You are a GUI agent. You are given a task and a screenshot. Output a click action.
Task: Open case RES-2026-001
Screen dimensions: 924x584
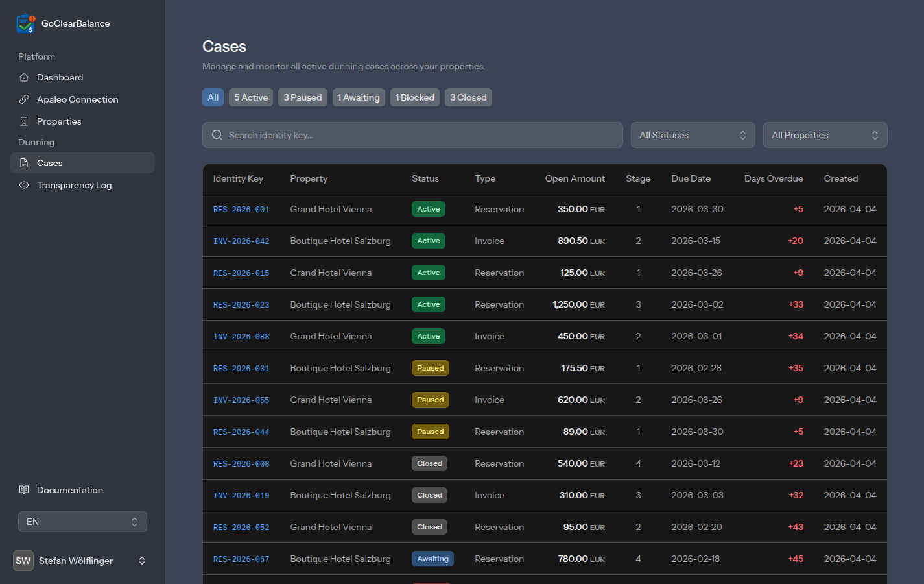pos(241,210)
